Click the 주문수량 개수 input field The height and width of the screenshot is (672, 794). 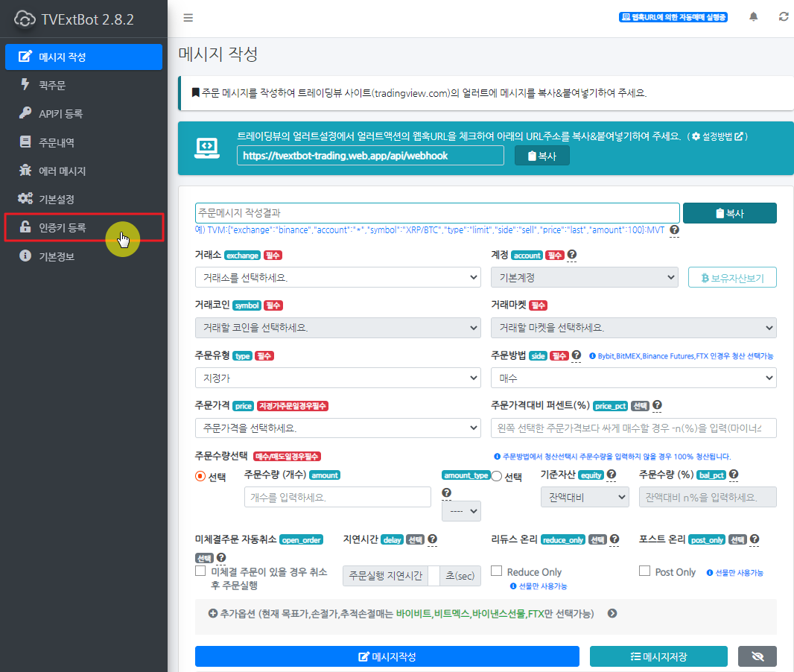(337, 497)
